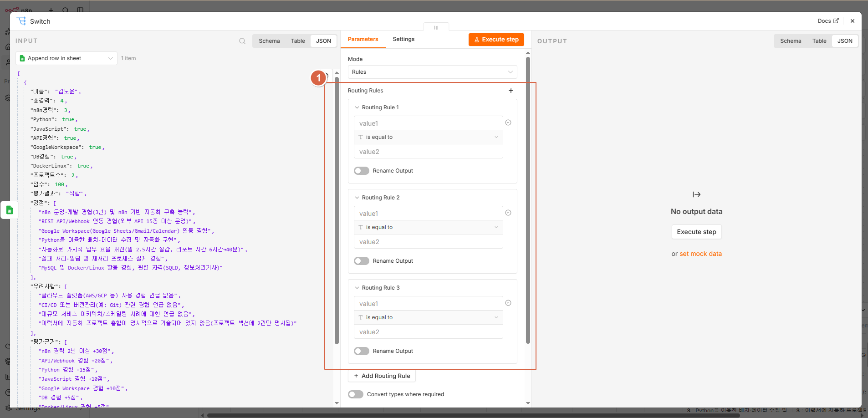The image size is (868, 418).
Task: Open options circle icon for Routing Rule 2
Action: point(508,213)
